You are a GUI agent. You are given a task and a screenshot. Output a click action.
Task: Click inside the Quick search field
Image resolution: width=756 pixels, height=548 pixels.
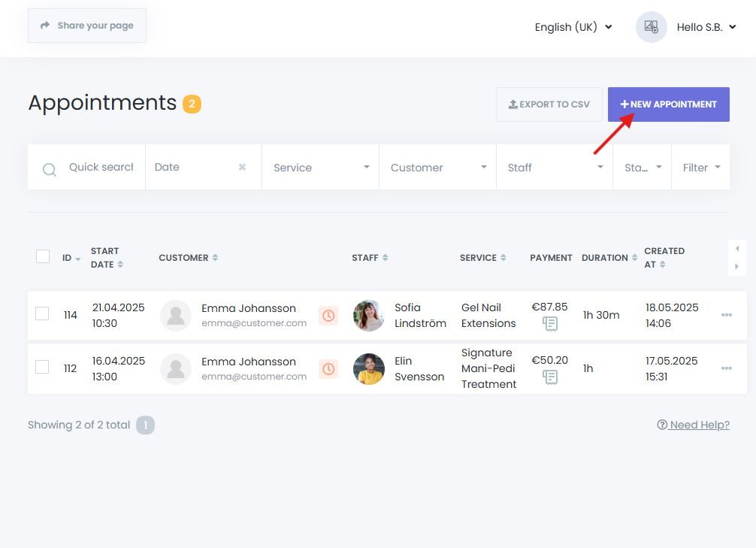[x=101, y=167]
